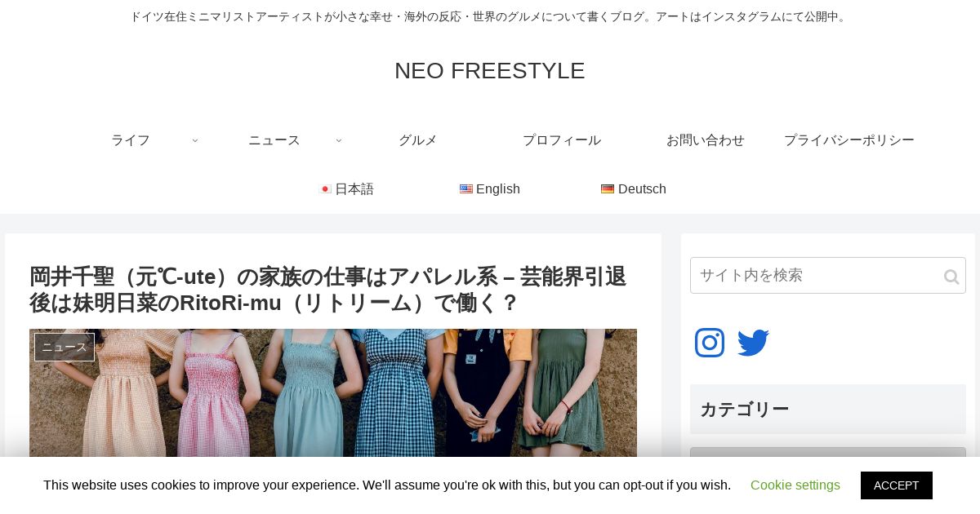Open the Instagram profile icon
Viewport: 980px width, 514px height.
pyautogui.click(x=710, y=343)
